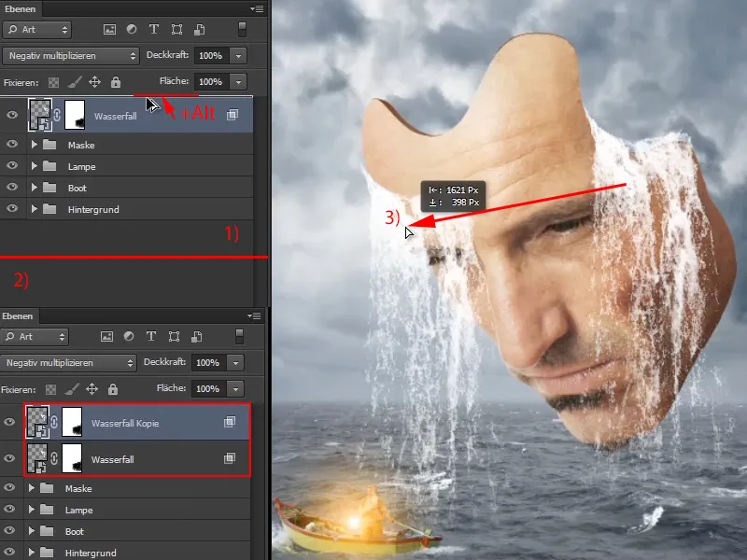Open Art filter type dropdown in bottom panel

(x=35, y=337)
